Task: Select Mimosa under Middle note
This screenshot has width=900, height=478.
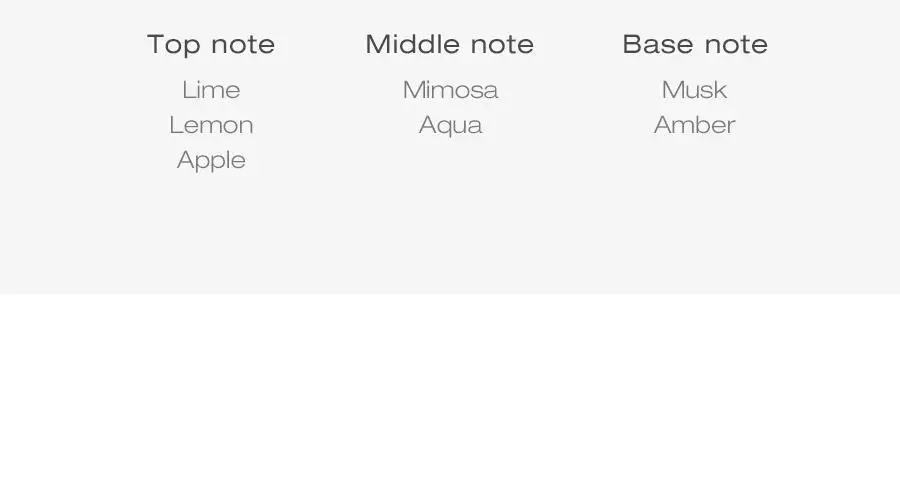Action: click(x=451, y=90)
